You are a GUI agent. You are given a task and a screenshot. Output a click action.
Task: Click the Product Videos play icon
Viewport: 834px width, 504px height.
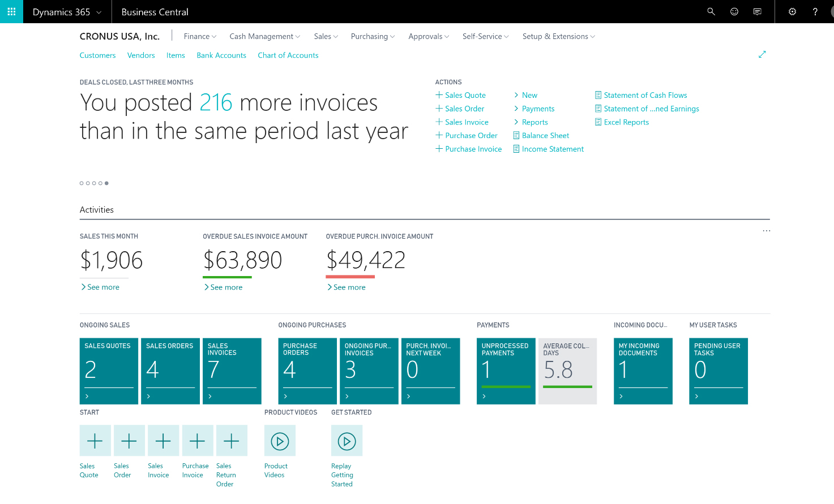coord(280,441)
